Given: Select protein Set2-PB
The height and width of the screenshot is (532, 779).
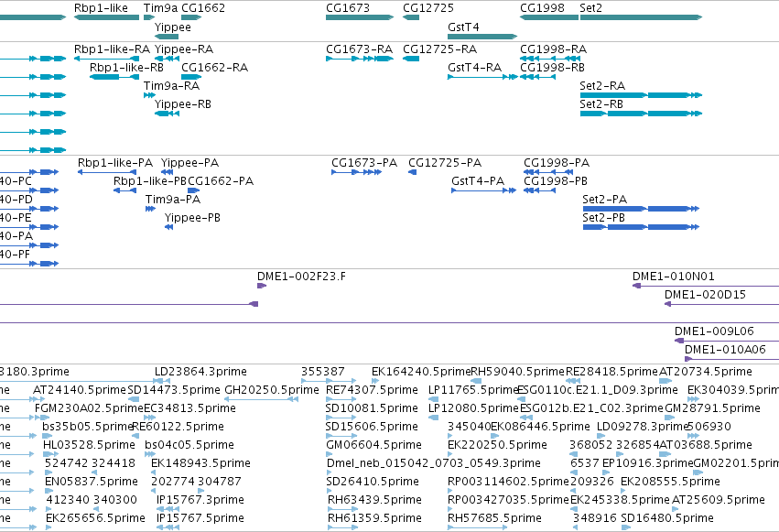Looking at the screenshot, I should 641,227.
